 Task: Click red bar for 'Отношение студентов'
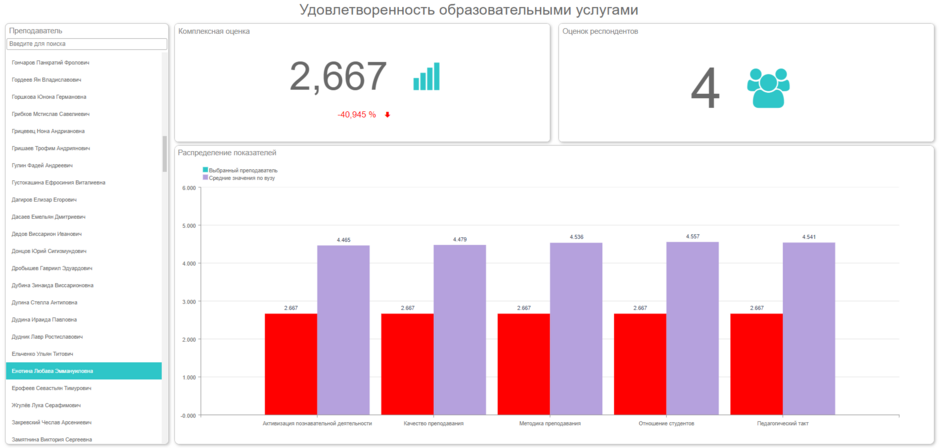[x=640, y=364]
